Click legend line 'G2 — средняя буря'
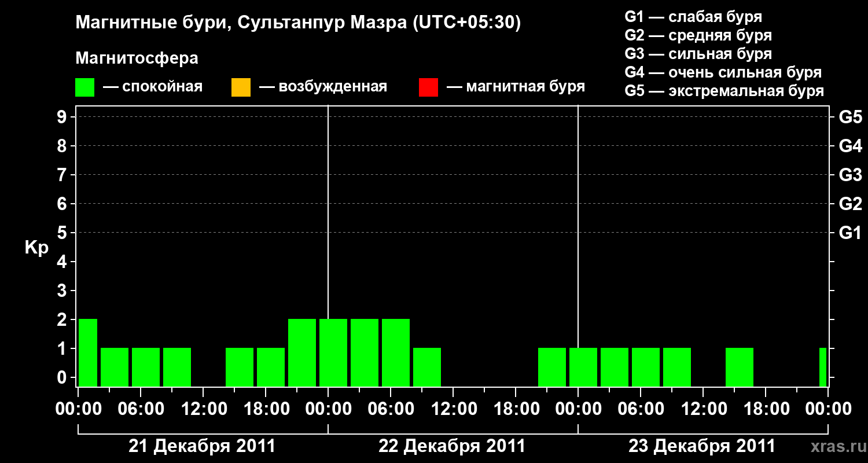 pyautogui.click(x=698, y=35)
